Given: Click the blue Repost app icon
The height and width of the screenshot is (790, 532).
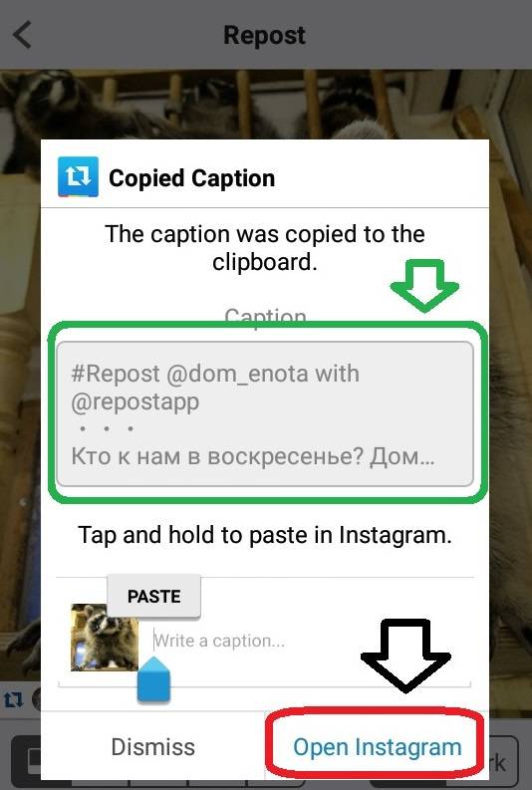Looking at the screenshot, I should (x=78, y=177).
